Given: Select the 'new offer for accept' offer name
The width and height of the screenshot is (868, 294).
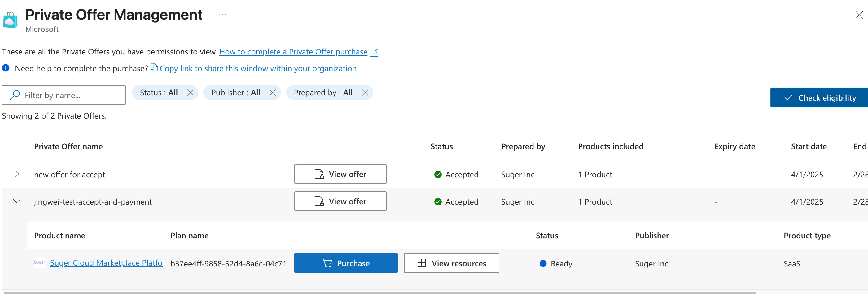Looking at the screenshot, I should 69,175.
